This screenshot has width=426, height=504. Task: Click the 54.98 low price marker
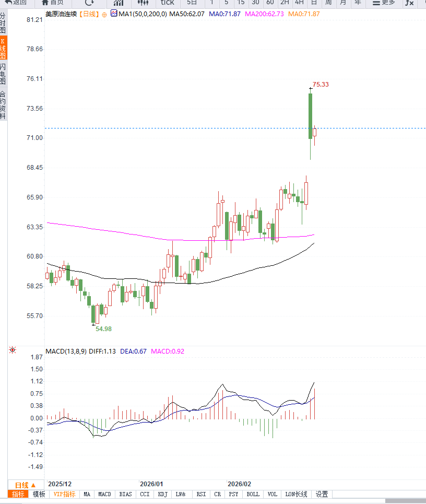(103, 329)
